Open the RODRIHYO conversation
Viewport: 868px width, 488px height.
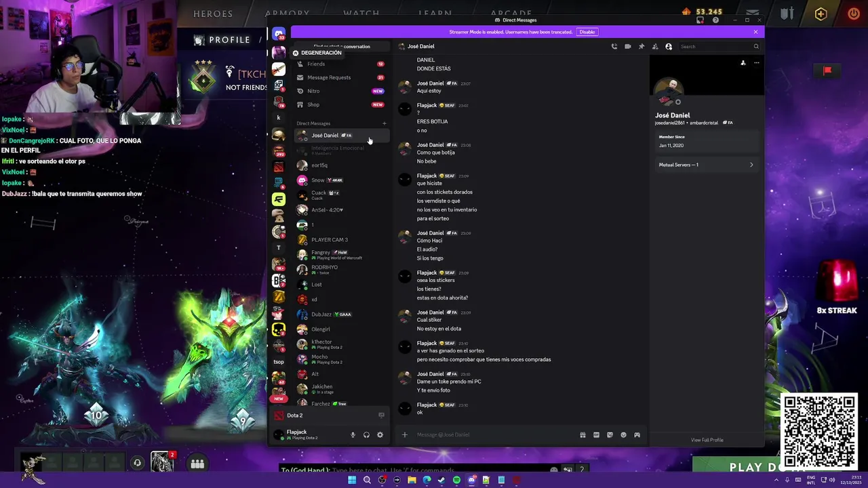click(x=341, y=270)
